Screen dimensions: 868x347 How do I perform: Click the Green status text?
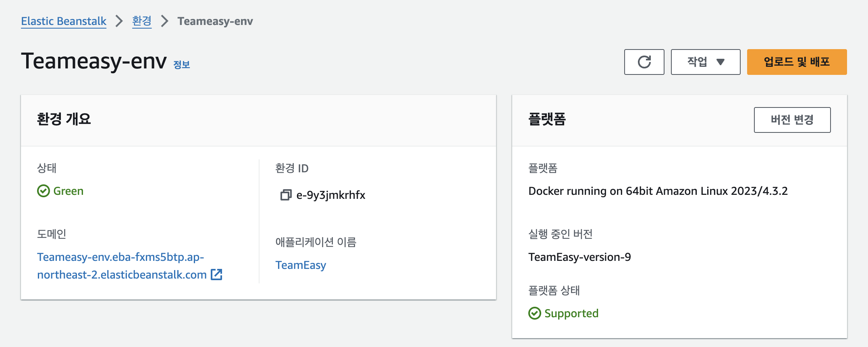(68, 191)
